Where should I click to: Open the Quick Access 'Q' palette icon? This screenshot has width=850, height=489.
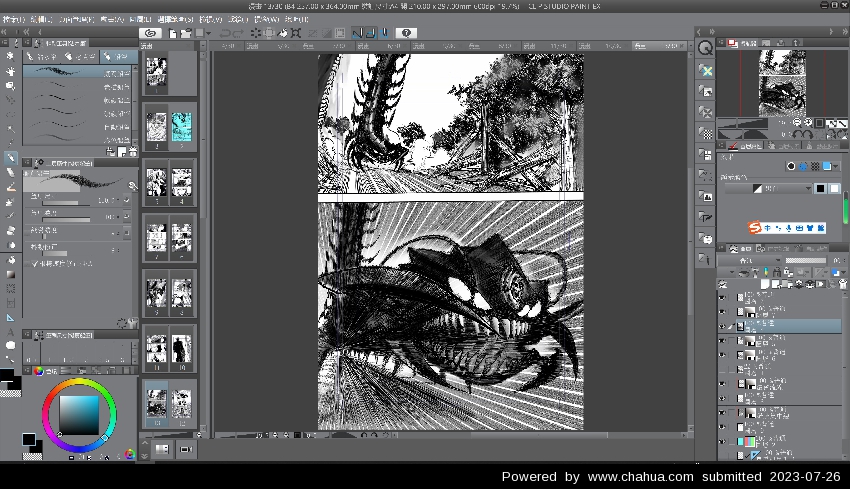pyautogui.click(x=705, y=48)
